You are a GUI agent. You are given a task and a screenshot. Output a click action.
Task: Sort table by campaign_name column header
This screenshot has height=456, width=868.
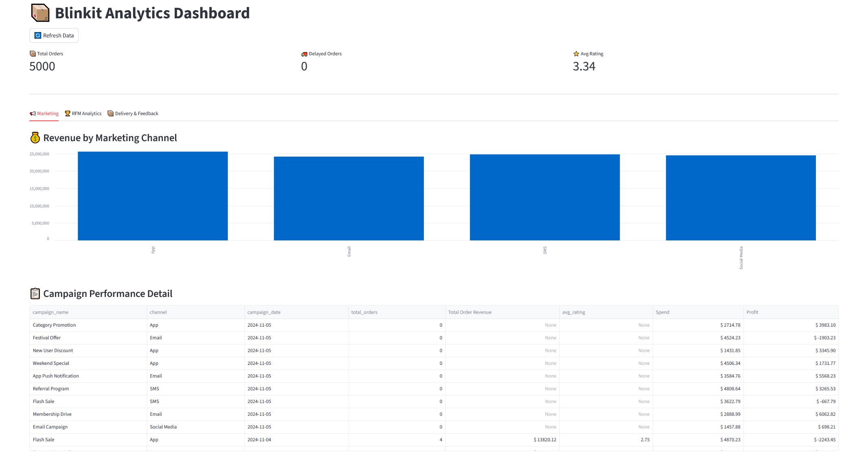coord(50,312)
